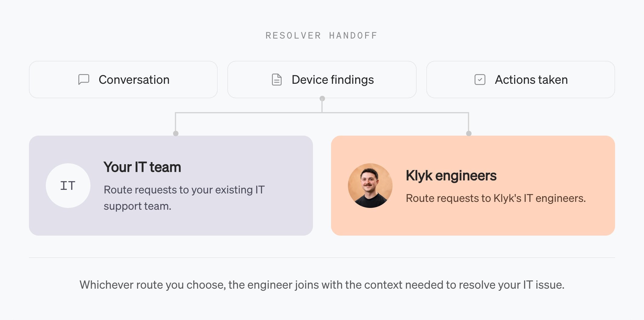This screenshot has width=644, height=320.
Task: Choose the Your IT team card
Action: click(x=171, y=186)
